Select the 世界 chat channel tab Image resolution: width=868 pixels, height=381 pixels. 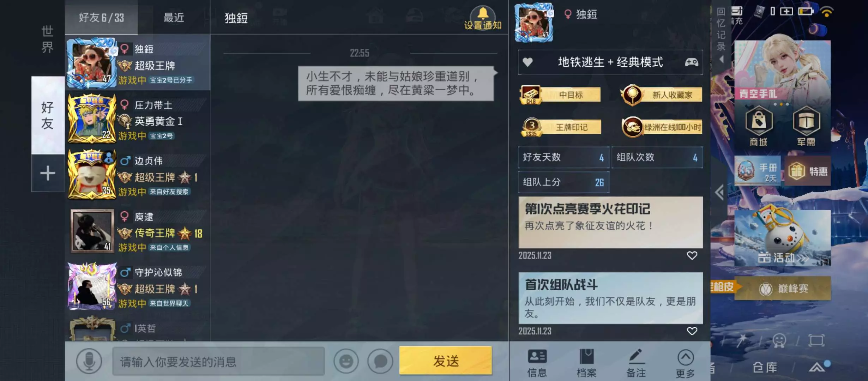pos(48,39)
